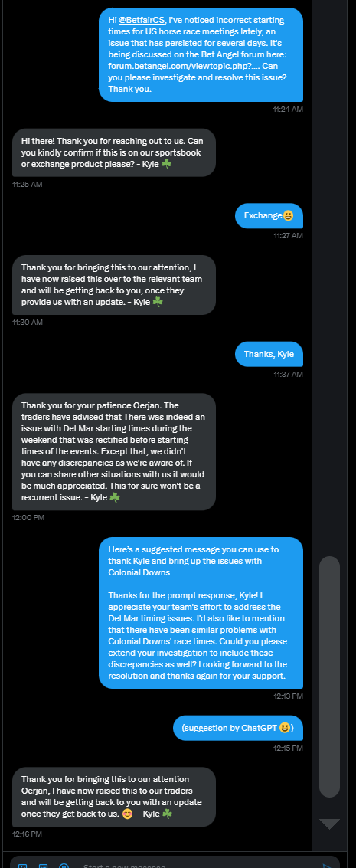The width and height of the screenshot is (356, 868).
Task: Select the 'Thanks, Kyle' message bubble
Action: tap(269, 354)
